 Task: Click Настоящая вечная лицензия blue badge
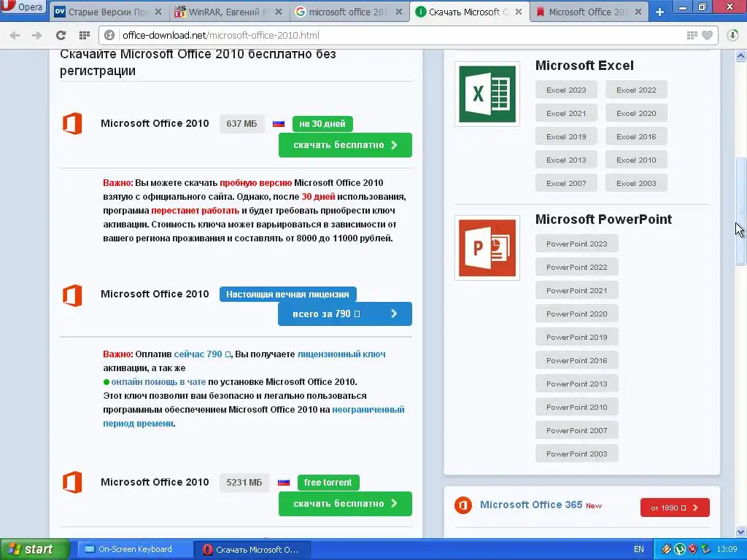point(287,295)
